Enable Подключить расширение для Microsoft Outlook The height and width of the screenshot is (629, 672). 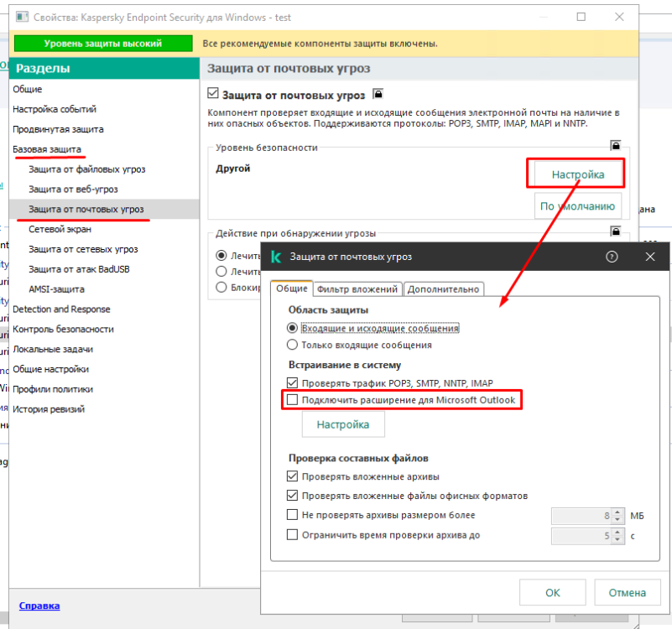tap(292, 400)
